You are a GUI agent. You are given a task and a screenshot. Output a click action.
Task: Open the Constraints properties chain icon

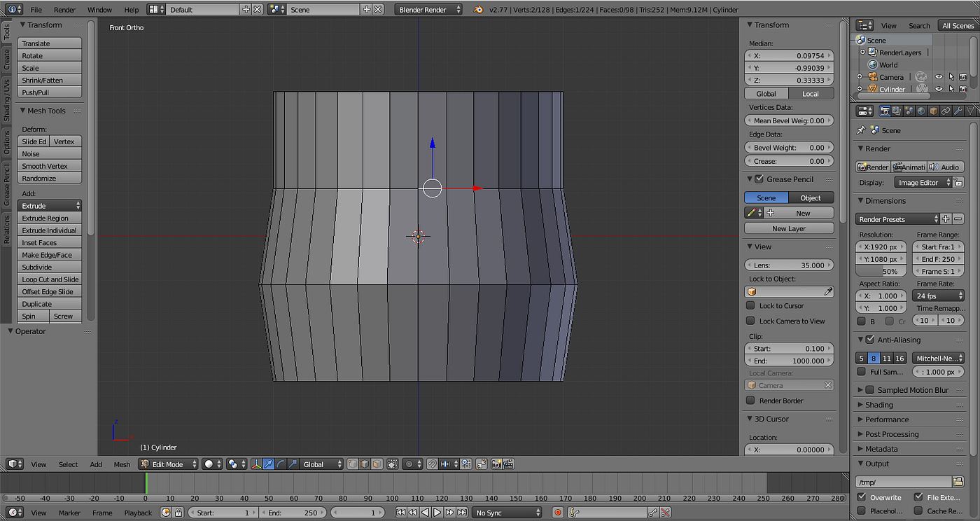coord(946,111)
